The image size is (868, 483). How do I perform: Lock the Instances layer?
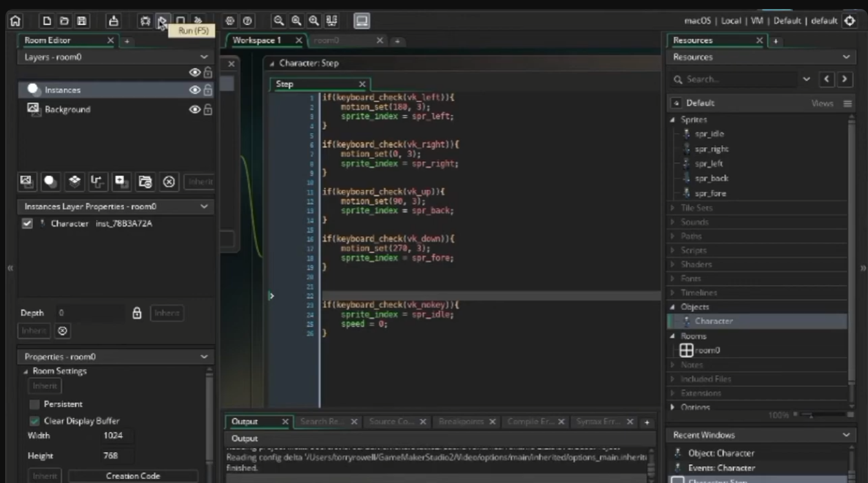click(208, 90)
